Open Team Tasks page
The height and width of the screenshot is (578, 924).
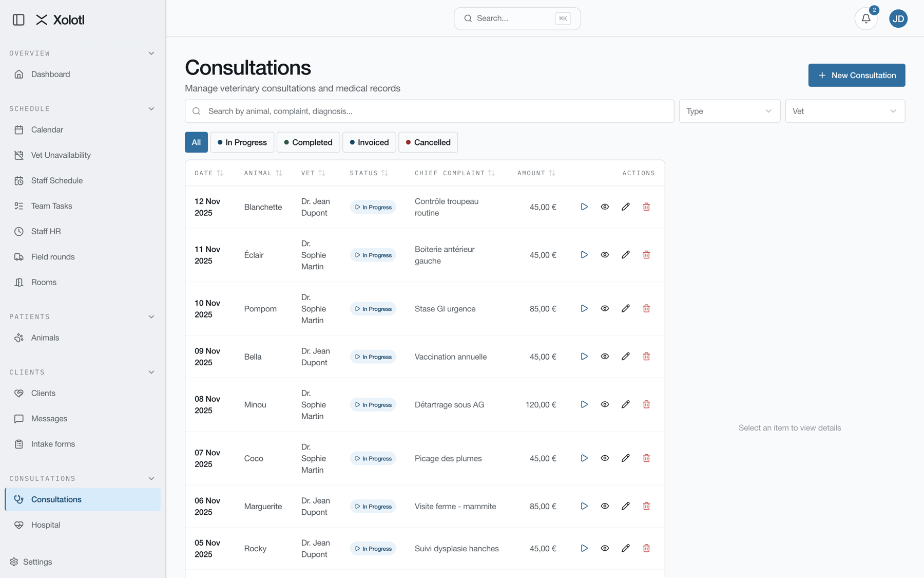coord(83,206)
